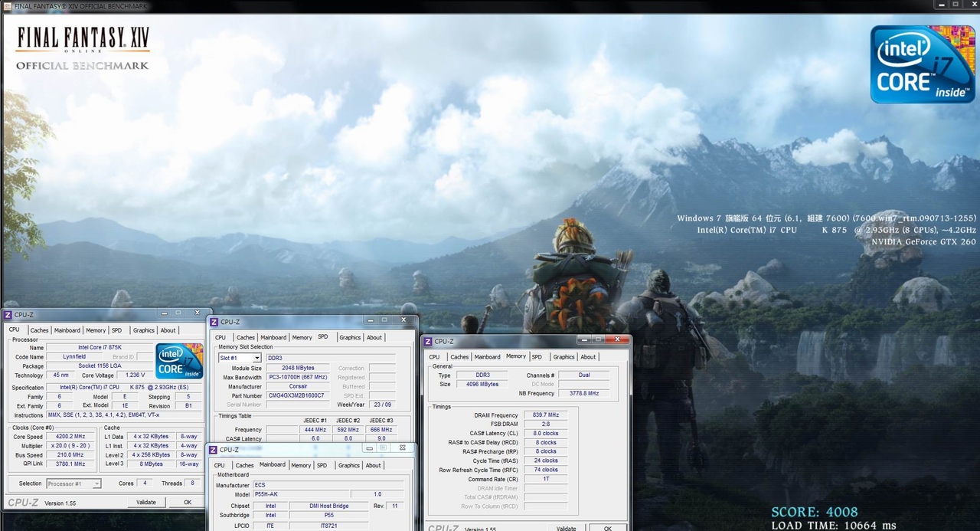Click the Code Name value "Lynnfield"

tap(74, 357)
